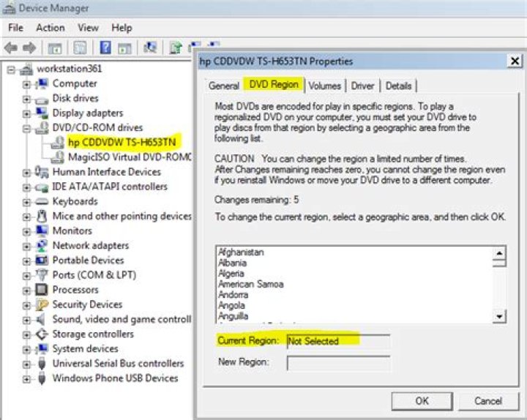This screenshot has height=420, width=527.
Task: Select the DVD Region tab
Action: 274,84
